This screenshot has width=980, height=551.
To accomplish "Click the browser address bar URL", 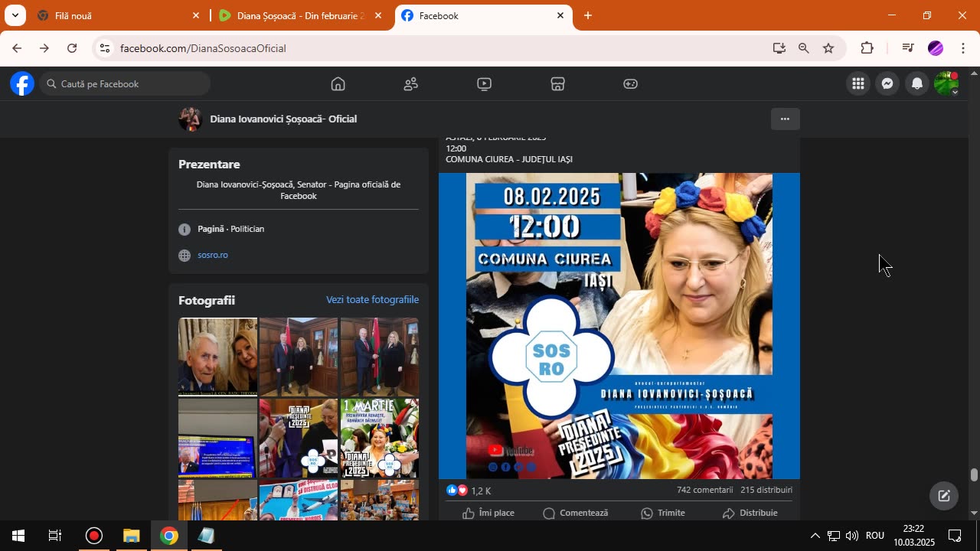I will 203,48.
